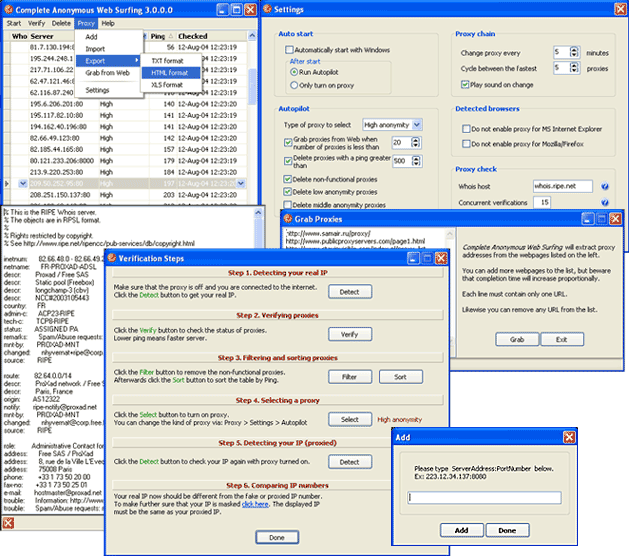The width and height of the screenshot is (629, 556).
Task: Check Do not enable proxy for Mozilla/Firefox
Action: 466,144
